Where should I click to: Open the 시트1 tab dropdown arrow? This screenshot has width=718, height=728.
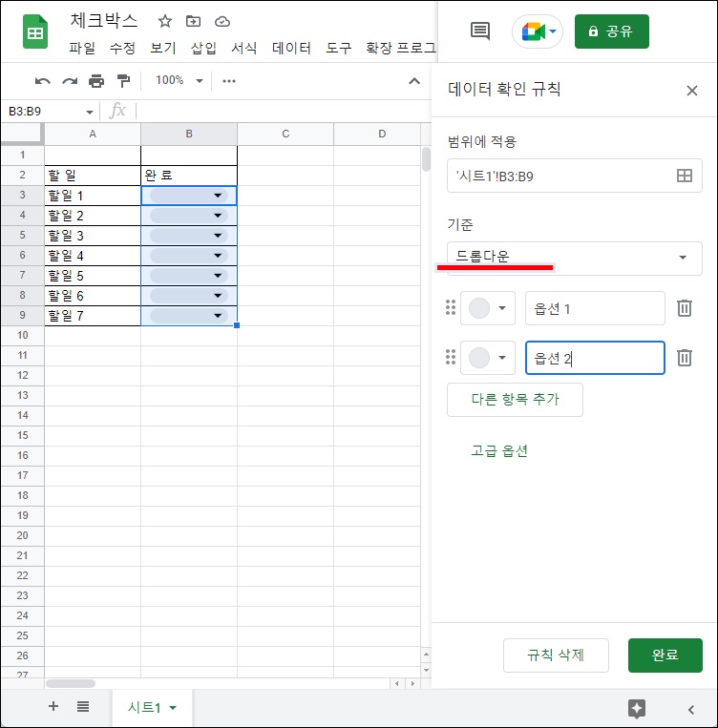pyautogui.click(x=173, y=708)
